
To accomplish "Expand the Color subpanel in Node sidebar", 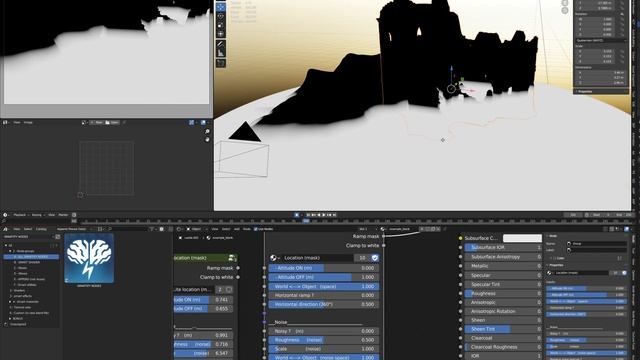I will (551, 258).
